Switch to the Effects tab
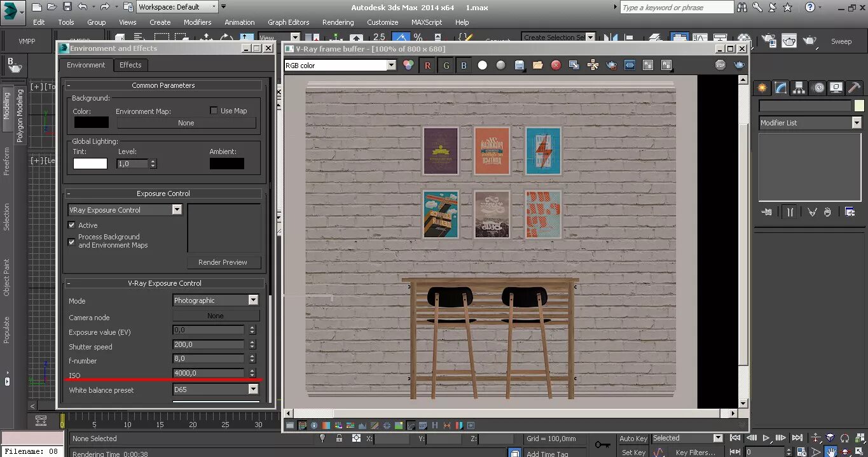This screenshot has width=868, height=457. 130,65
